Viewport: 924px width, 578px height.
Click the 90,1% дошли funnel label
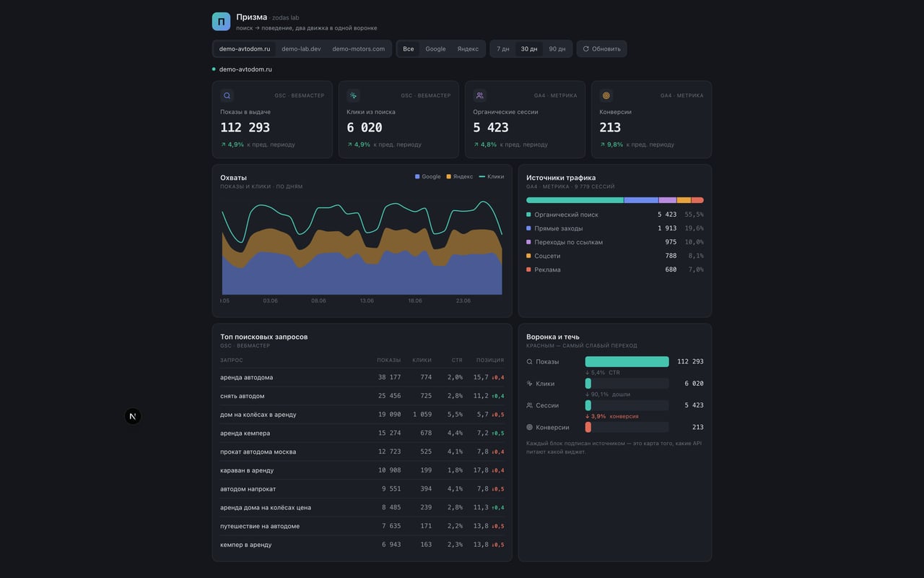[x=608, y=394]
